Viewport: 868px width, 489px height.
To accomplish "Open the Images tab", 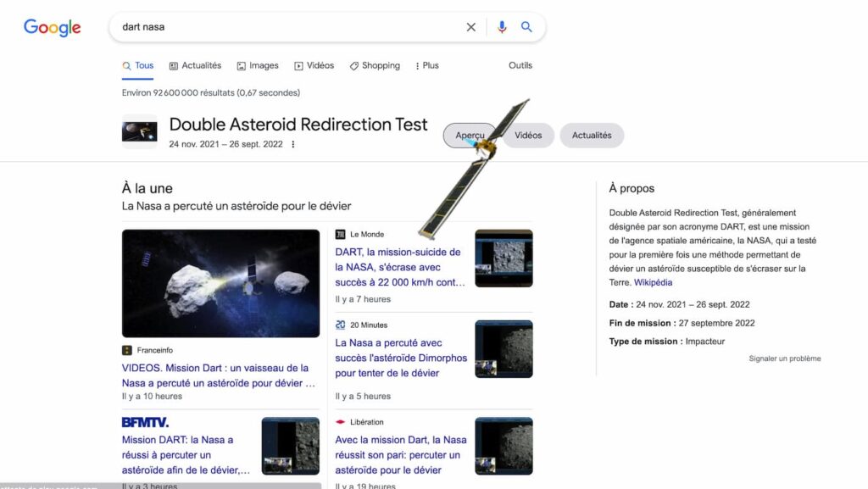I will [258, 66].
